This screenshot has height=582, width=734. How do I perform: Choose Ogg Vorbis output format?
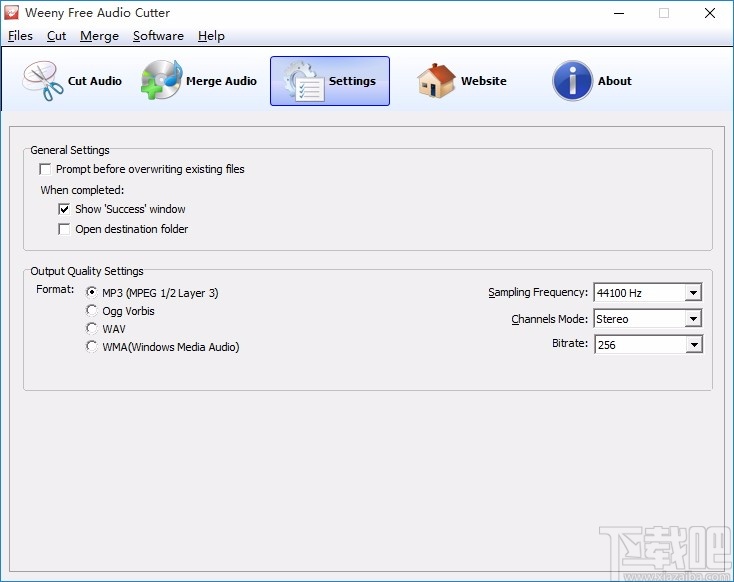tap(92, 310)
